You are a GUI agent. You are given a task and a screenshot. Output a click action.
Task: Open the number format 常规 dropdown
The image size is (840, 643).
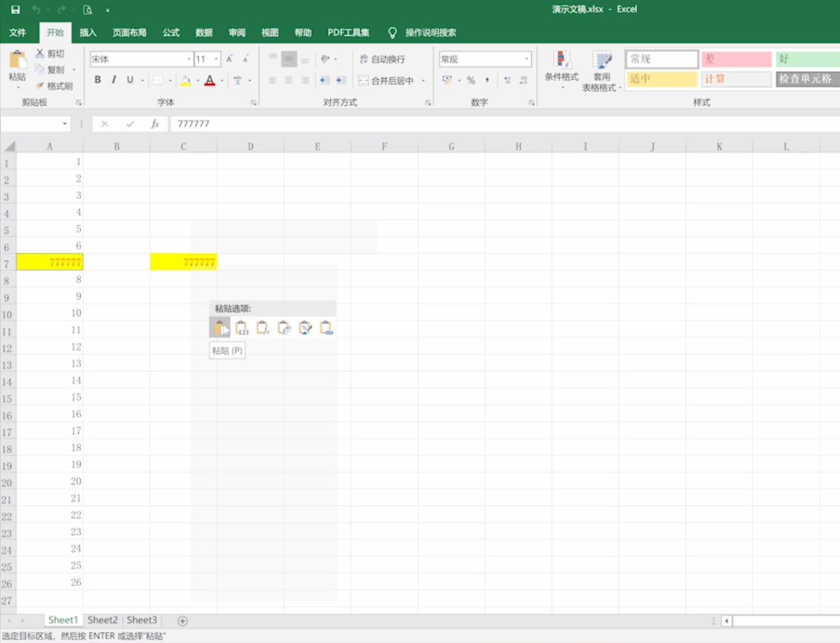[527, 59]
